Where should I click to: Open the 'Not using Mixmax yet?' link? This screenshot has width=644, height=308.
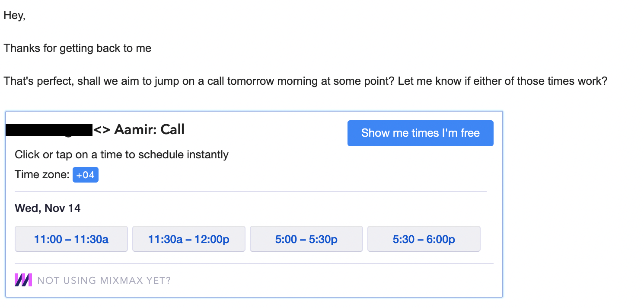[104, 280]
